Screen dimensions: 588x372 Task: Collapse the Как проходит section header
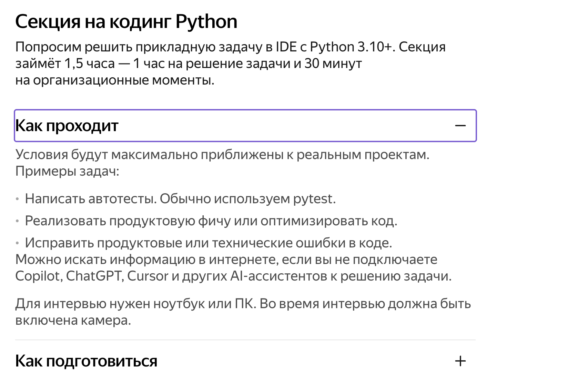pyautogui.click(x=67, y=126)
